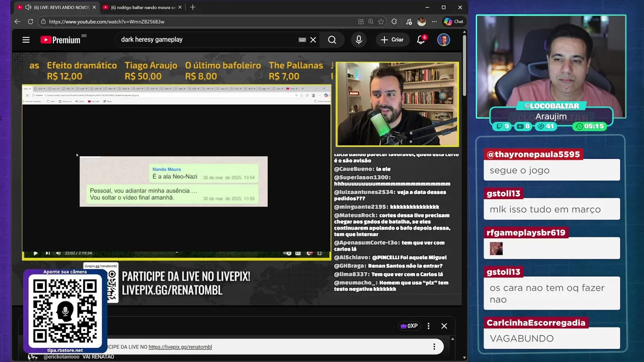Select the LIVE: REVELANDO NOVOS tab
644x362 pixels.
pyautogui.click(x=56, y=8)
